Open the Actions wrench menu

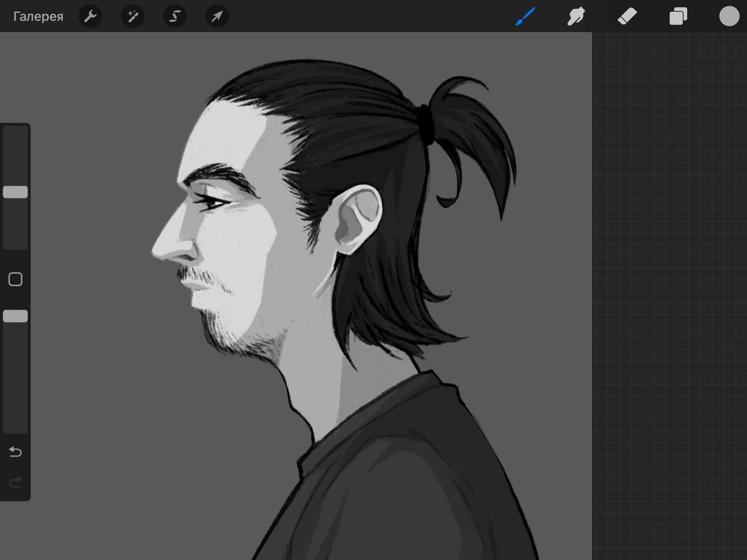[91, 16]
